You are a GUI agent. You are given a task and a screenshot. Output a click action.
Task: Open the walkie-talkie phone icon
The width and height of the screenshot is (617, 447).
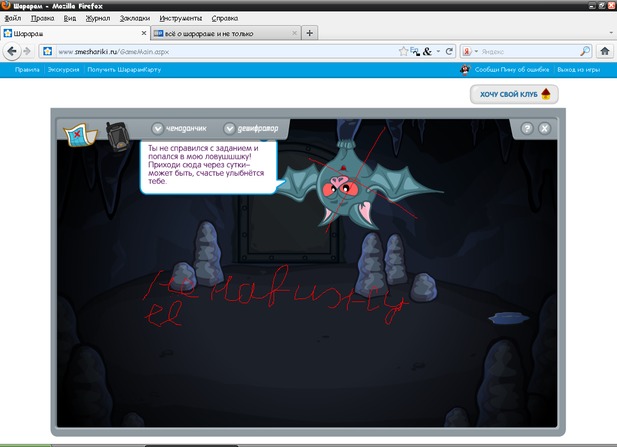(117, 136)
